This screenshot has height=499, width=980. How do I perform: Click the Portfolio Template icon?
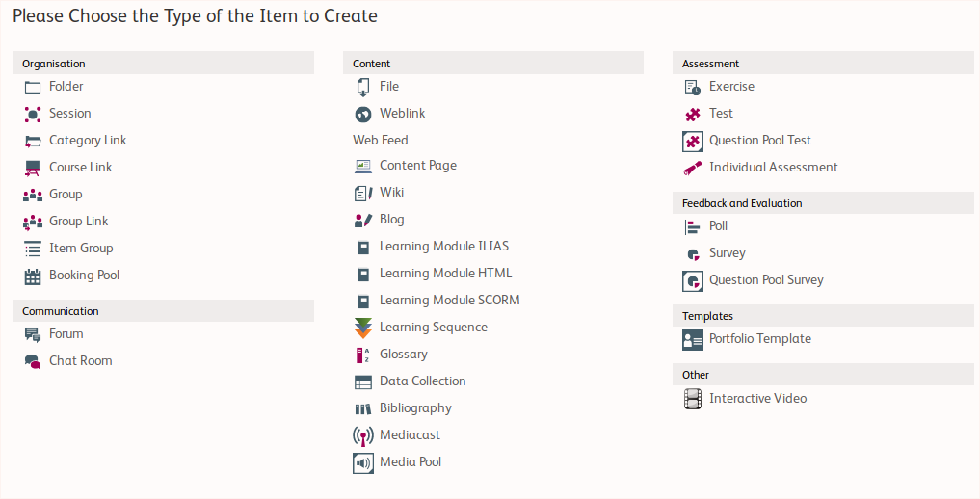pos(693,339)
